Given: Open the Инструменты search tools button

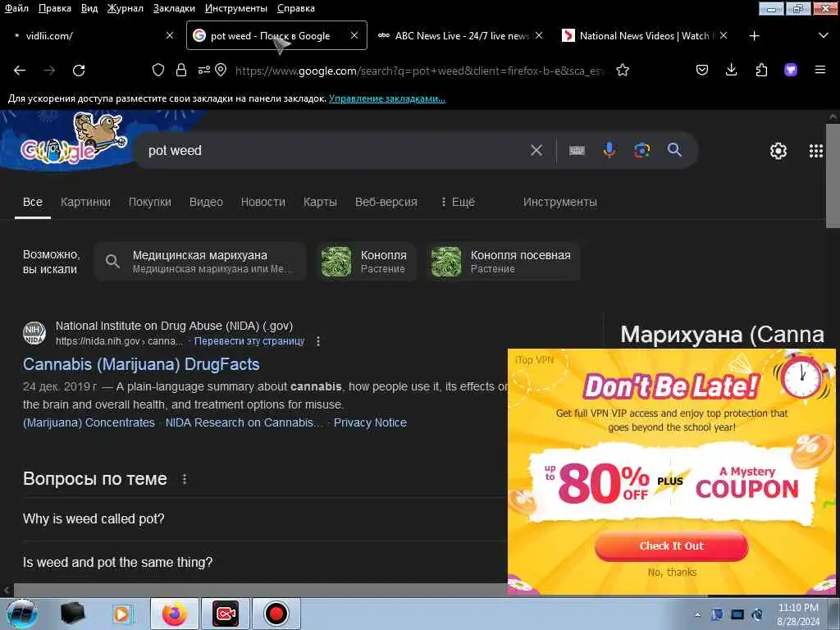Looking at the screenshot, I should pos(559,202).
